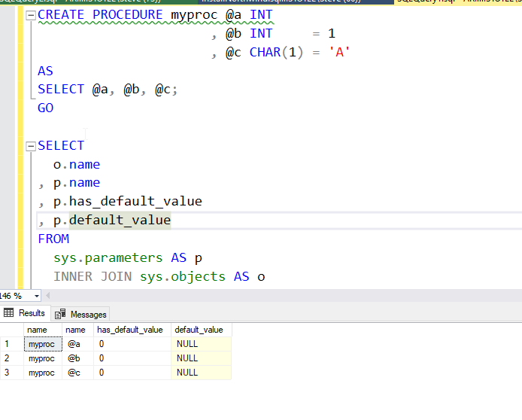
Task: Click the results grid top-left corner cell
Action: tap(11, 330)
